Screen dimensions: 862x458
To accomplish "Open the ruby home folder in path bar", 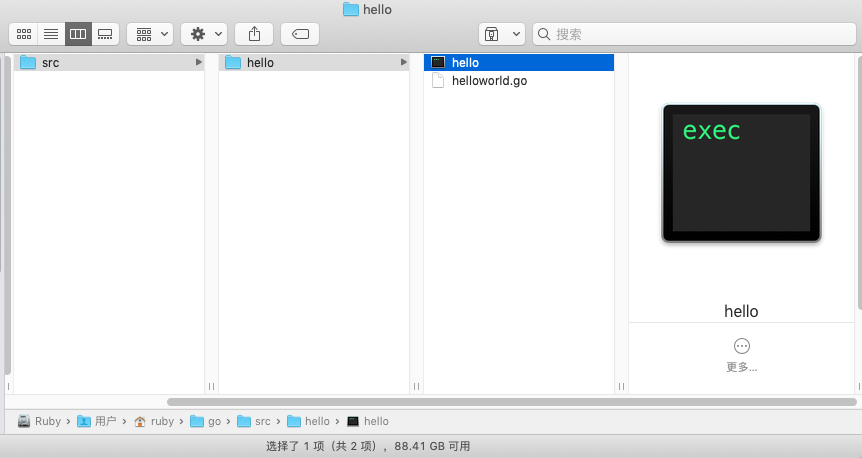I will (x=154, y=422).
